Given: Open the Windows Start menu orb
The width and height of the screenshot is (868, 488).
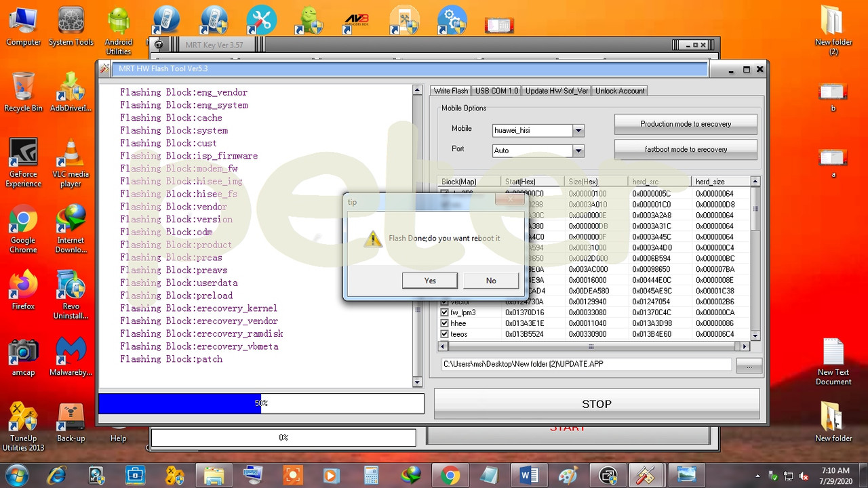Looking at the screenshot, I should [x=16, y=474].
